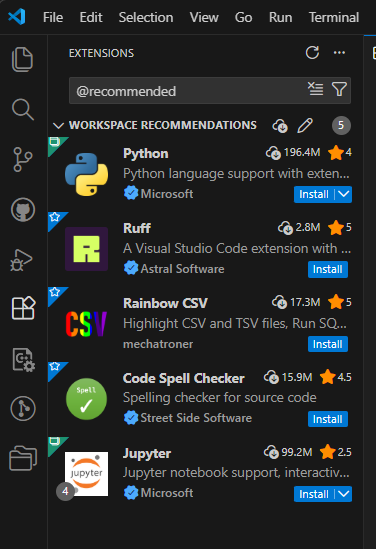
Task: Select the Ruff extension title
Action: point(137,228)
